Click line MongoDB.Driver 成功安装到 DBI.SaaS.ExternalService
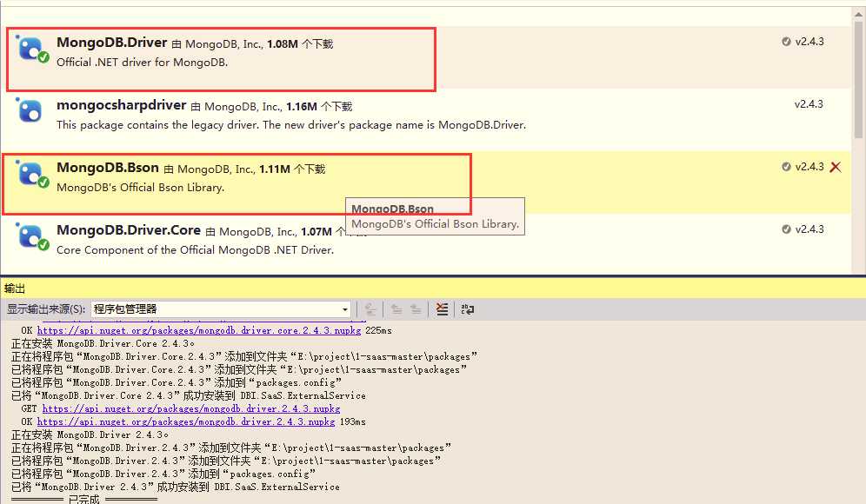The width and height of the screenshot is (866, 504). [x=175, y=487]
